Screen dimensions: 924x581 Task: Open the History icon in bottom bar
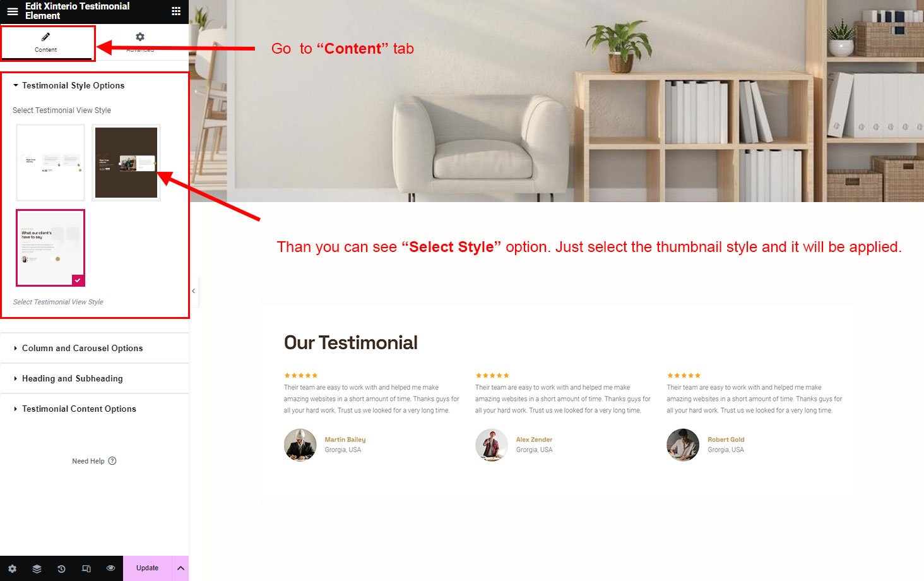click(x=61, y=568)
